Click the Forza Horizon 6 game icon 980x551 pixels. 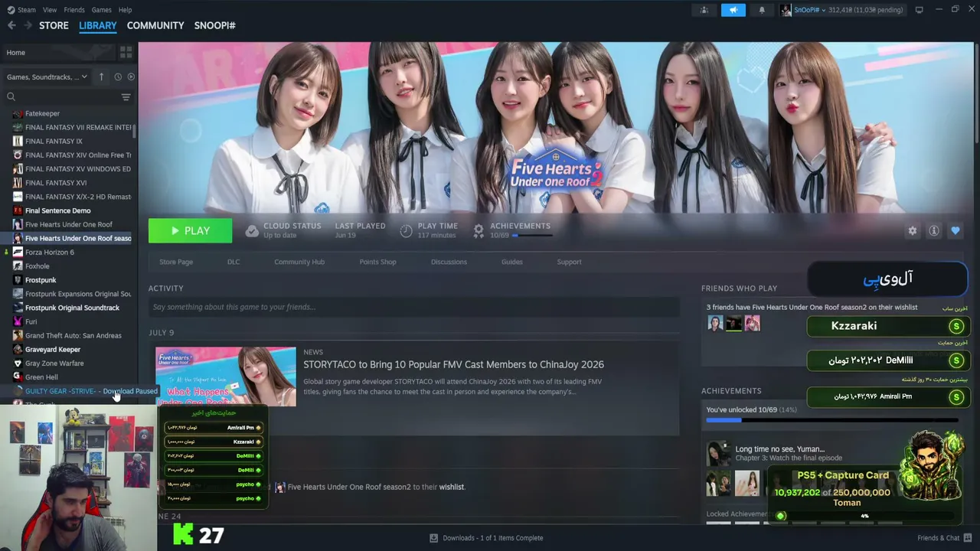click(18, 252)
